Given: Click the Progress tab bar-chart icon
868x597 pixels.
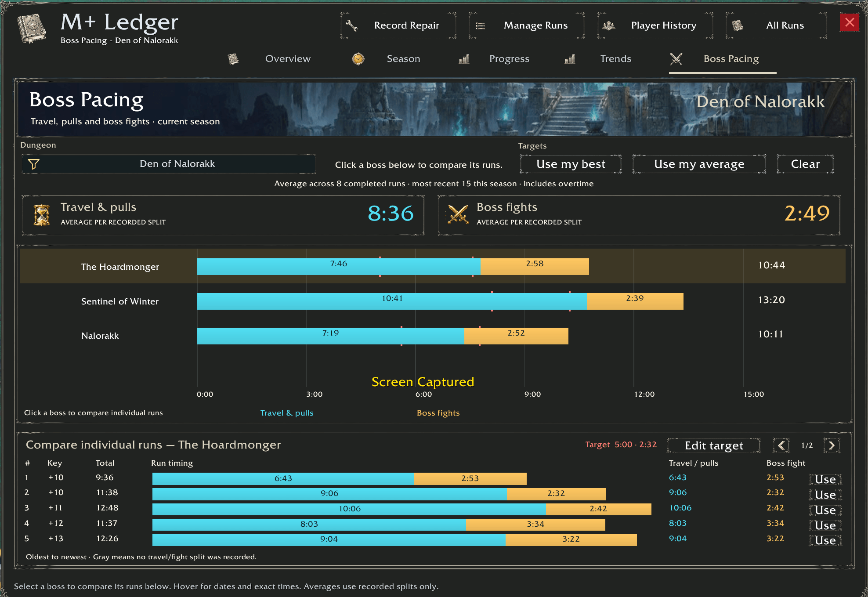Looking at the screenshot, I should pos(464,59).
